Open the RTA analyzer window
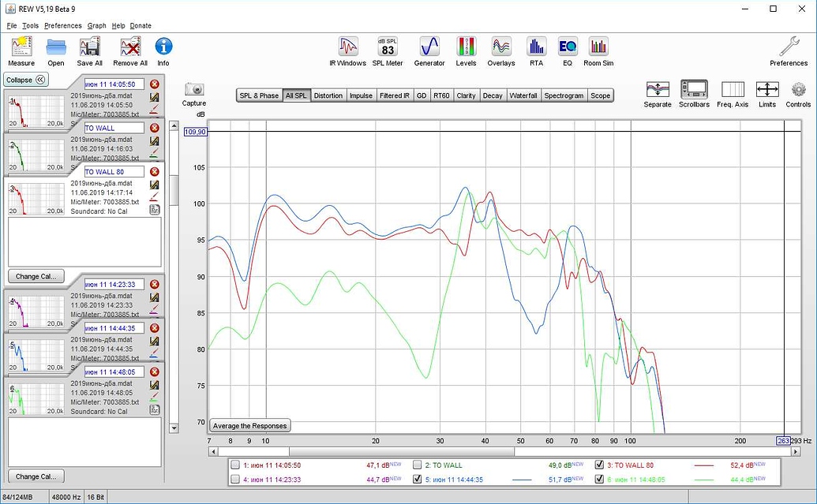The image size is (817, 504). coord(536,47)
